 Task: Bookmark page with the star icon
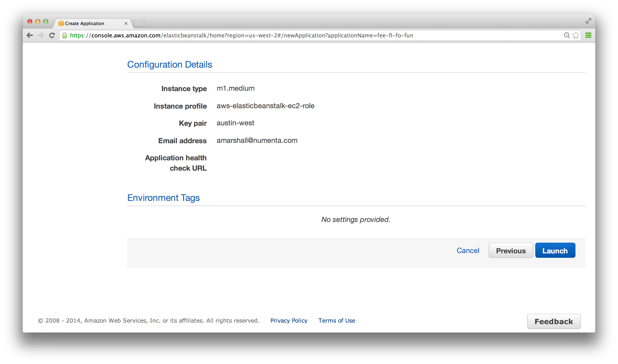[576, 35]
